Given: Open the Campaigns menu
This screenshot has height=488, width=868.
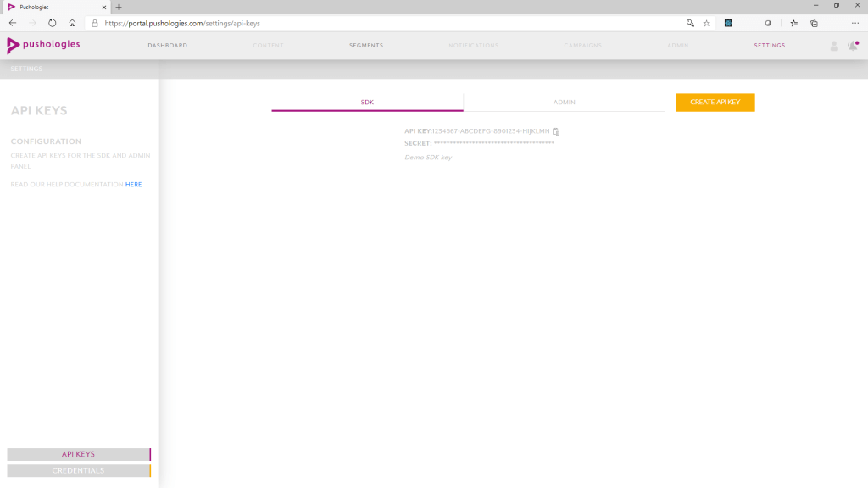Looking at the screenshot, I should tap(582, 46).
